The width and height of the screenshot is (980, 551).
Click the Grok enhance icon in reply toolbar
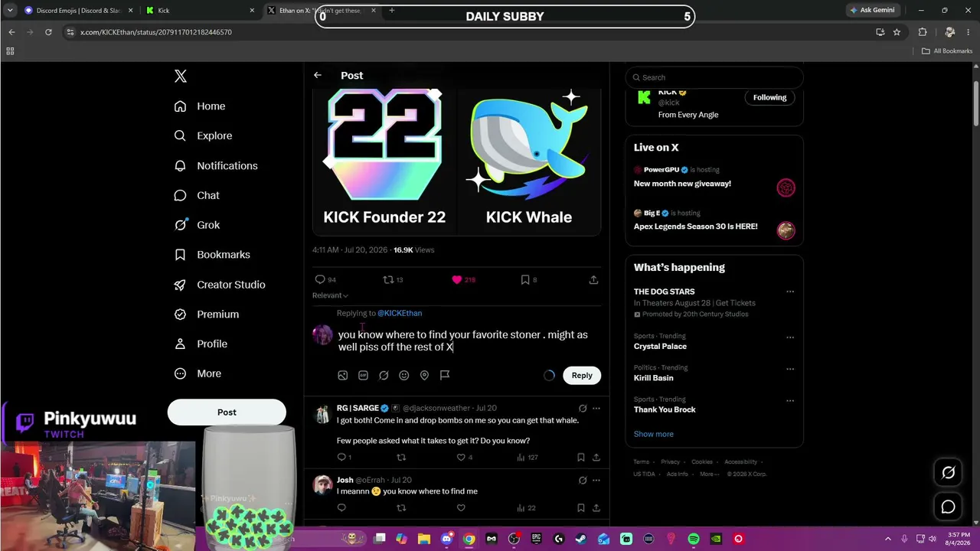coord(384,375)
